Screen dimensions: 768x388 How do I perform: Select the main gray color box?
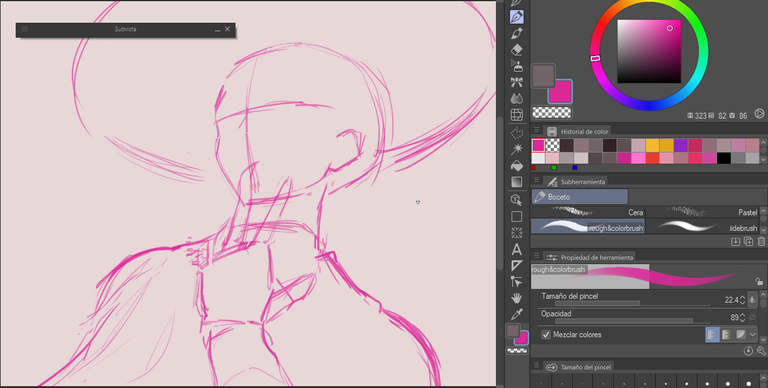(x=543, y=76)
